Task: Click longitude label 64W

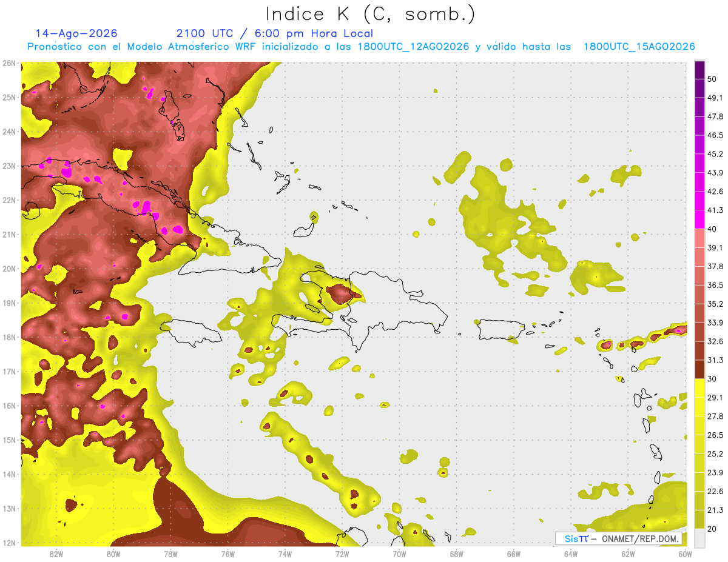Action: 571,554
